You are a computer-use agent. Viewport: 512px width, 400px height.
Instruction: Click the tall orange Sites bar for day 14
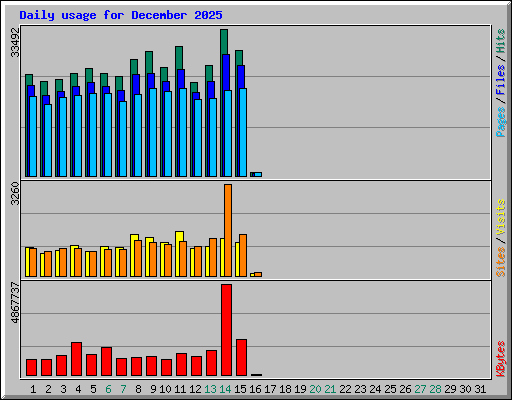coord(228,230)
